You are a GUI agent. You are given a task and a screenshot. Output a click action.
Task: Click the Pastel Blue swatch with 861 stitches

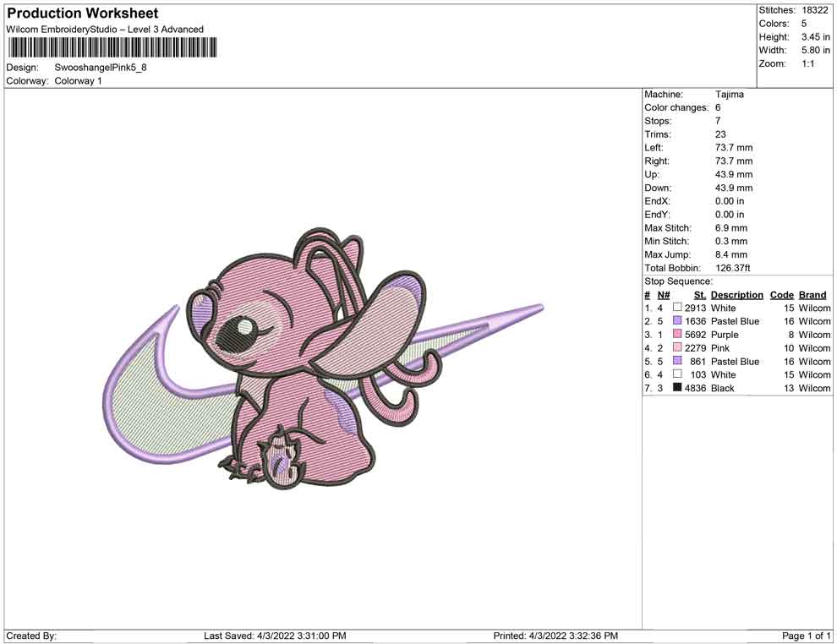[x=677, y=361]
